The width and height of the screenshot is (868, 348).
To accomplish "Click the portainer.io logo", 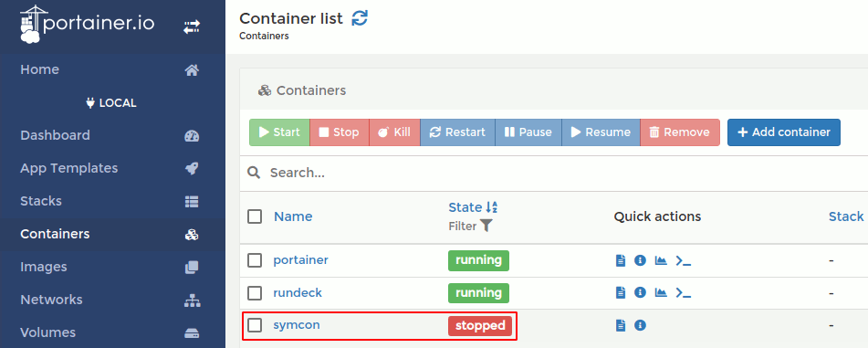I will 88,24.
